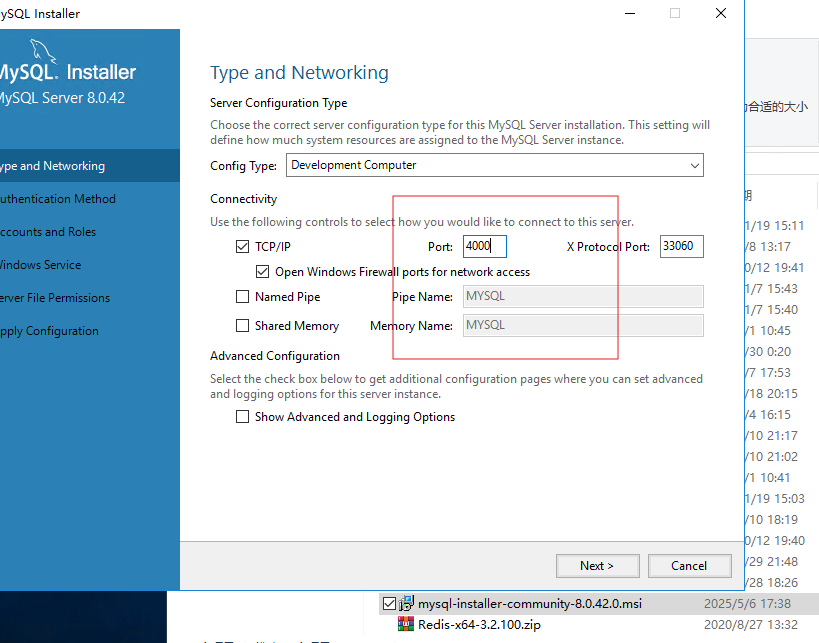Screen dimensions: 819x643
Task: Click the Type and Networking heading
Action: pos(299,73)
